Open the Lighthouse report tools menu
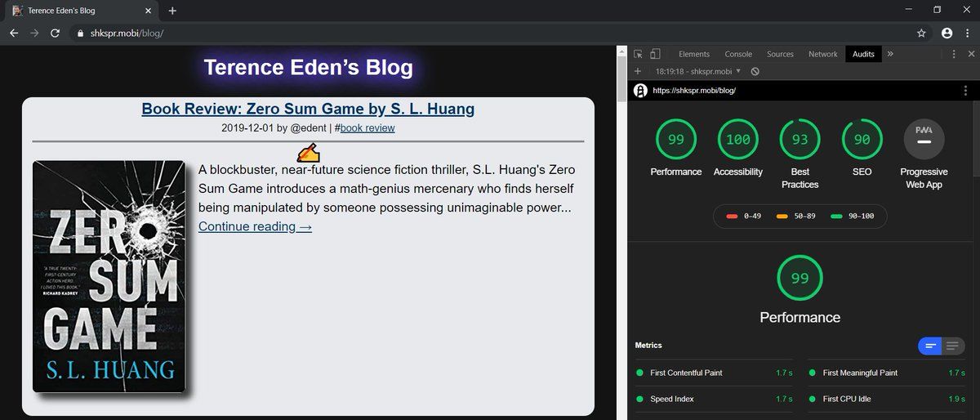Screen dimensions: 980x420 pyautogui.click(x=966, y=91)
